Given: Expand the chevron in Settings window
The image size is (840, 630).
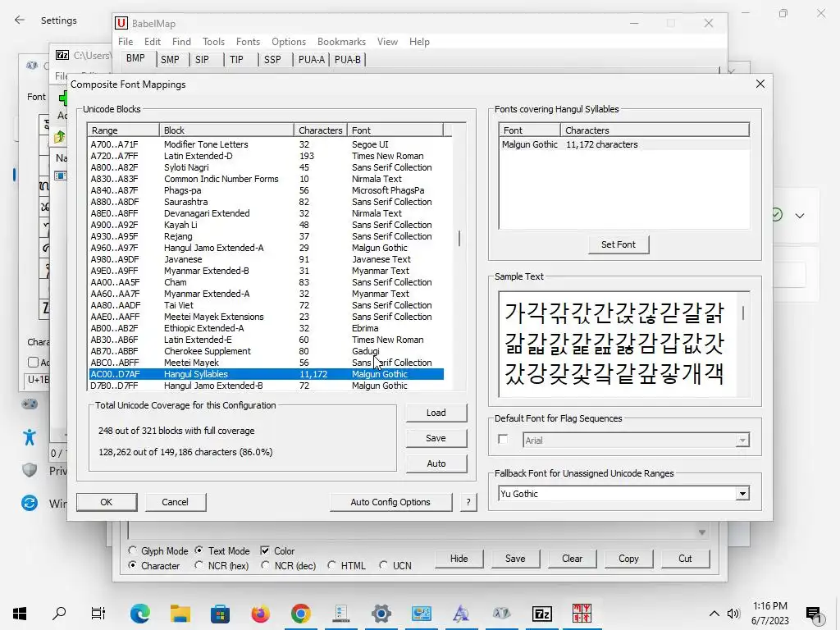Looking at the screenshot, I should pyautogui.click(x=800, y=216).
